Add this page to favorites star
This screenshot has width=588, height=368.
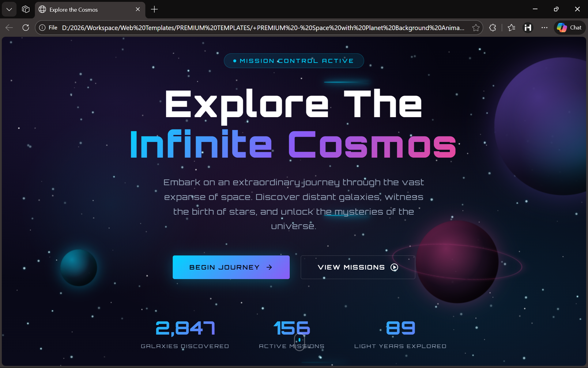point(476,28)
